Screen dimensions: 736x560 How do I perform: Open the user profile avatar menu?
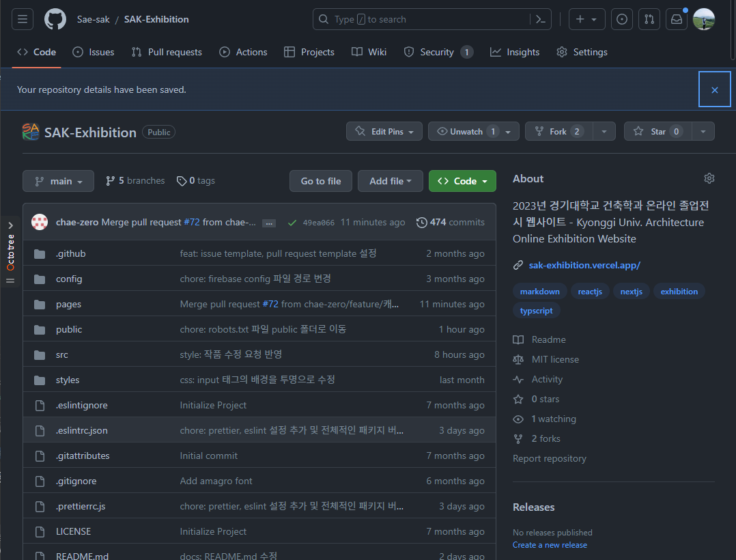click(704, 19)
